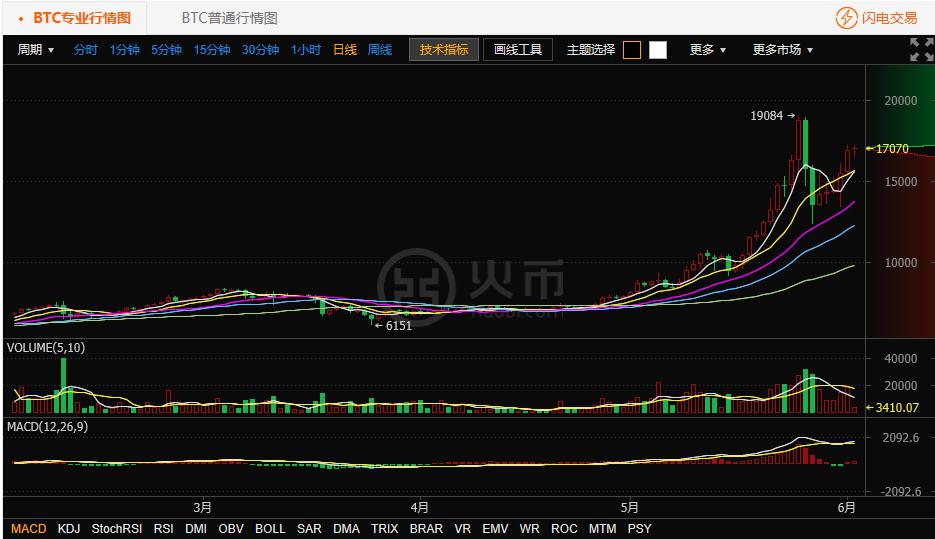Select the BOLL indicator
The height and width of the screenshot is (539, 935).
pos(270,528)
